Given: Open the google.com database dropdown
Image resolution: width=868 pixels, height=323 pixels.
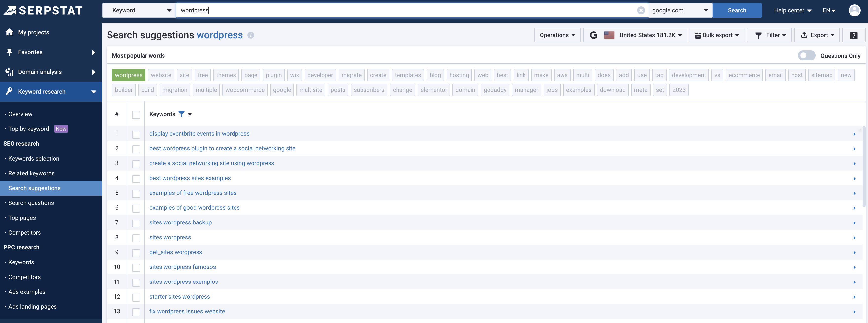Looking at the screenshot, I should tap(680, 10).
